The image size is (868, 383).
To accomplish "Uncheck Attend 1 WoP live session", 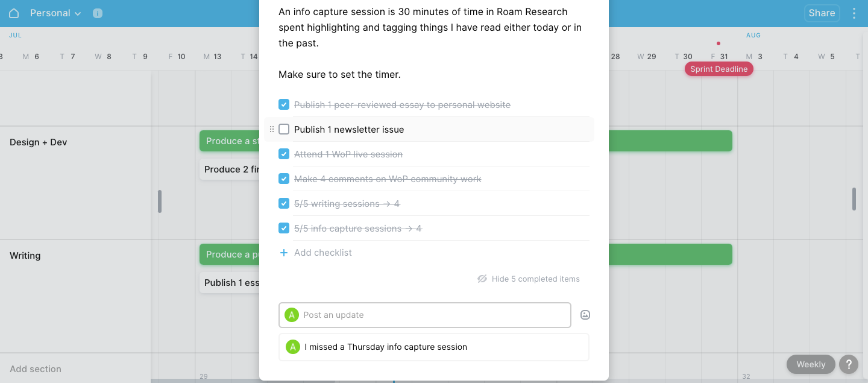I will (x=284, y=154).
